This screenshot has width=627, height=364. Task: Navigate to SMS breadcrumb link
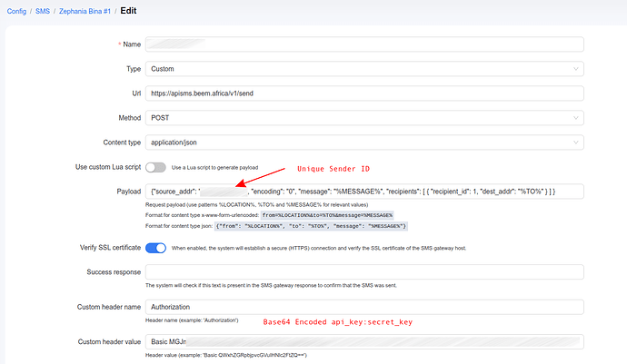(43, 9)
